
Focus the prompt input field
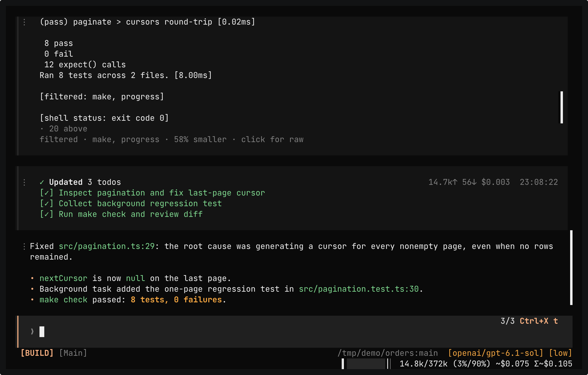(295, 332)
